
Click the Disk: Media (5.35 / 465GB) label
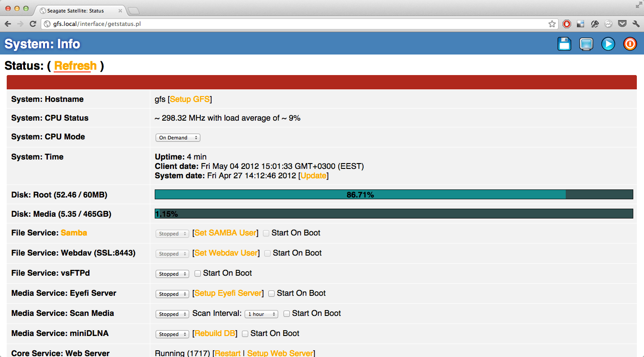point(61,214)
